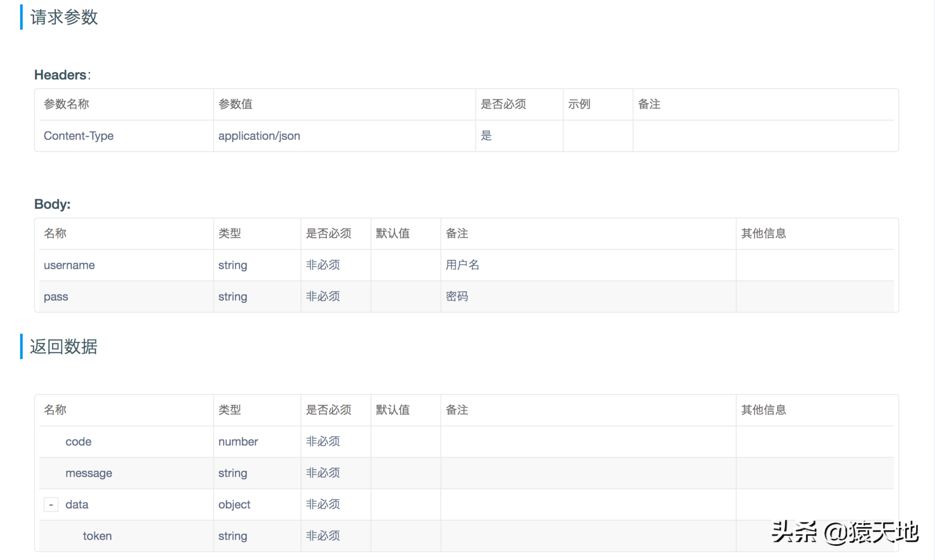Click username row's string type
This screenshot has width=935, height=560.
pos(233,265)
